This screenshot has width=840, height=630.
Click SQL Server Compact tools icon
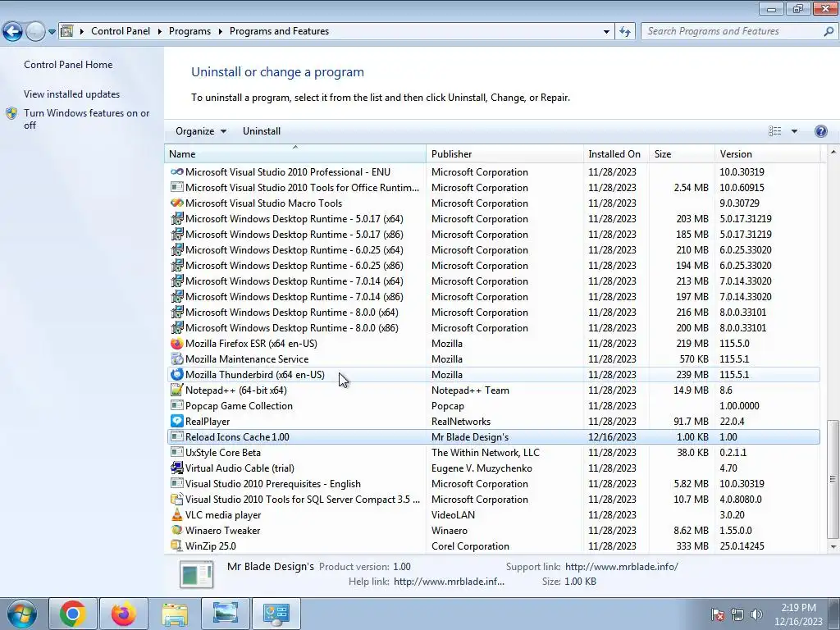[177, 500]
